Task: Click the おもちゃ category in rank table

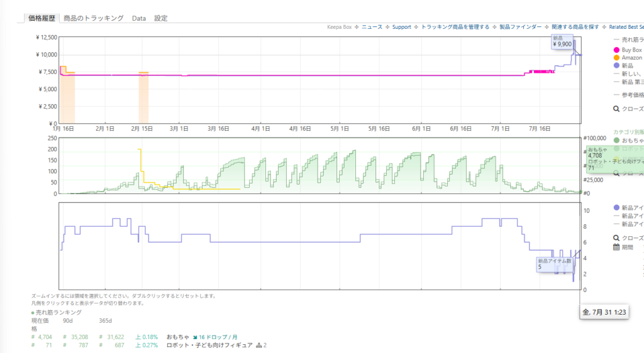Action: click(178, 337)
